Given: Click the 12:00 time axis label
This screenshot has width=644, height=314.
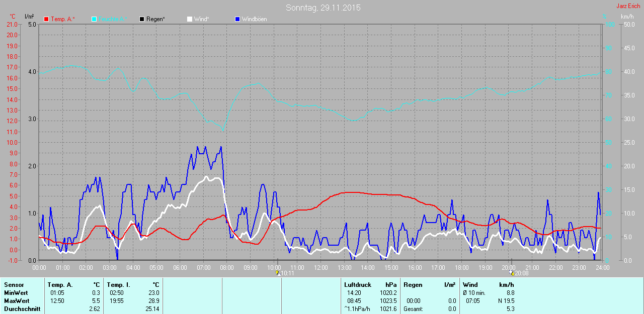Looking at the screenshot, I should pyautogui.click(x=320, y=268).
